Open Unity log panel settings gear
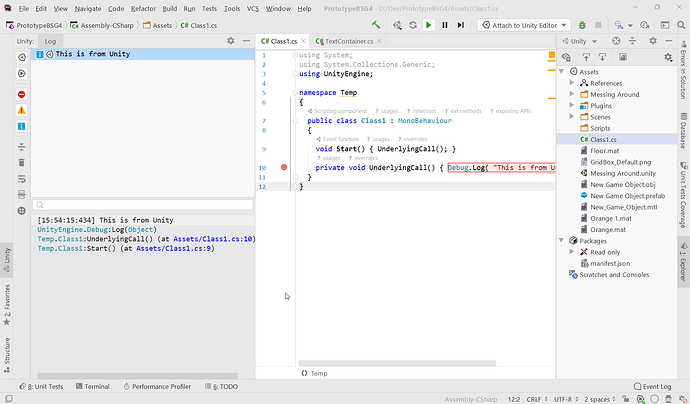Screen dimensions: 690x404 tap(230, 40)
